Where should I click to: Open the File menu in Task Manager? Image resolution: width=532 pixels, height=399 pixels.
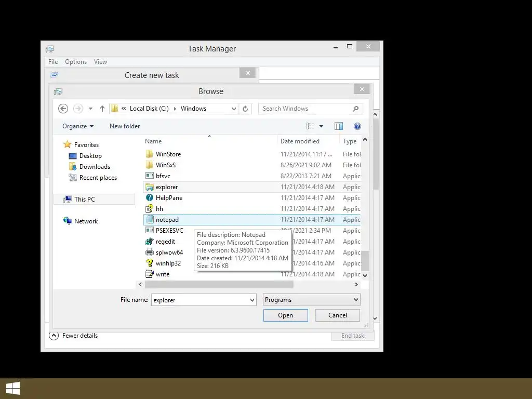click(53, 62)
